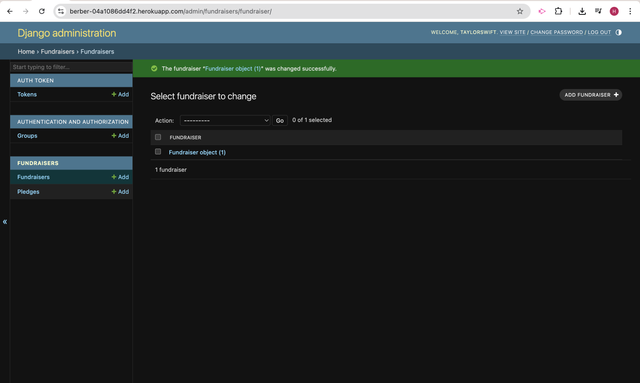Click the Add Fundraiser button
The width and height of the screenshot is (640, 383).
591,95
